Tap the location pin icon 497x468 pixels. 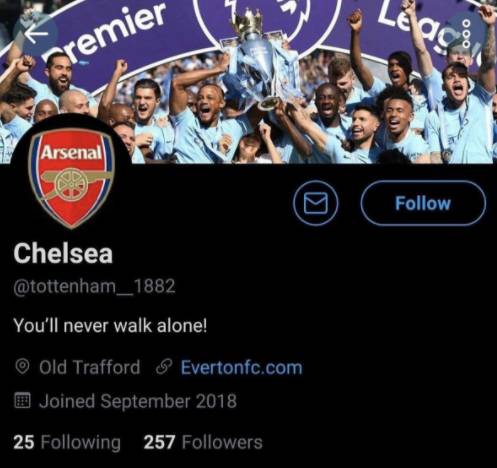tap(22, 367)
